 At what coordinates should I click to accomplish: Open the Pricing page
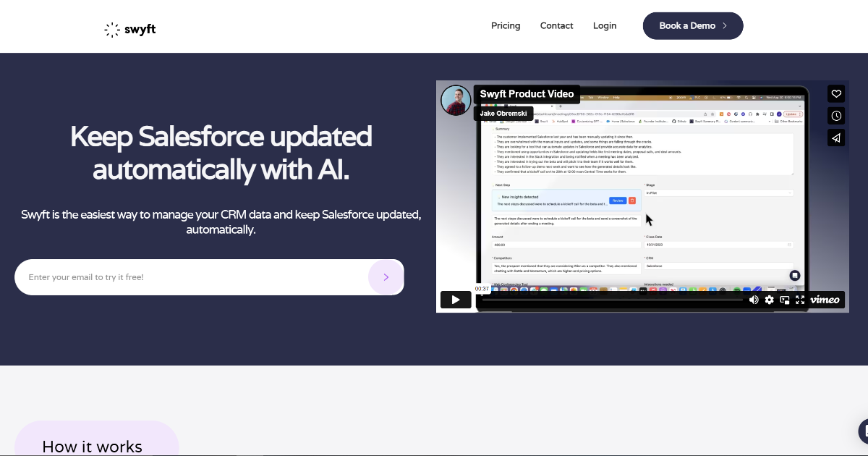pos(506,25)
